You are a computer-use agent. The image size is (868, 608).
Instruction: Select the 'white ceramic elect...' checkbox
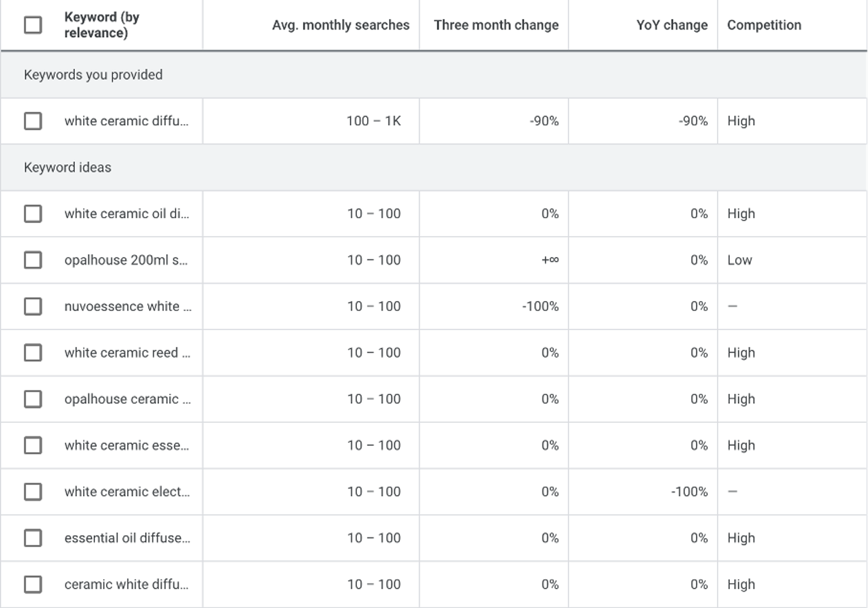33,492
